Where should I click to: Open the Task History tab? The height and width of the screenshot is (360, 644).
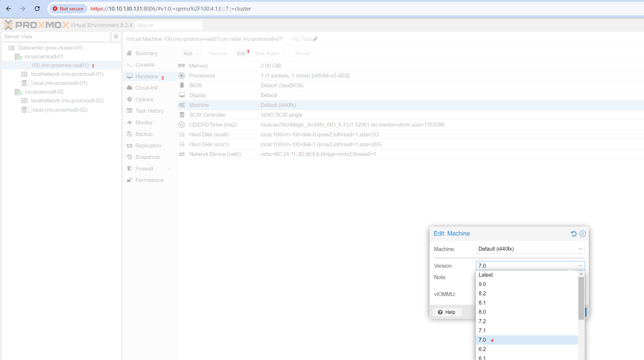click(150, 111)
